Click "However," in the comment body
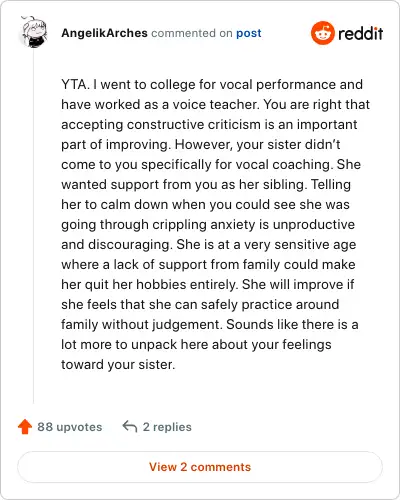Image resolution: width=400 pixels, height=500 pixels. 204,145
